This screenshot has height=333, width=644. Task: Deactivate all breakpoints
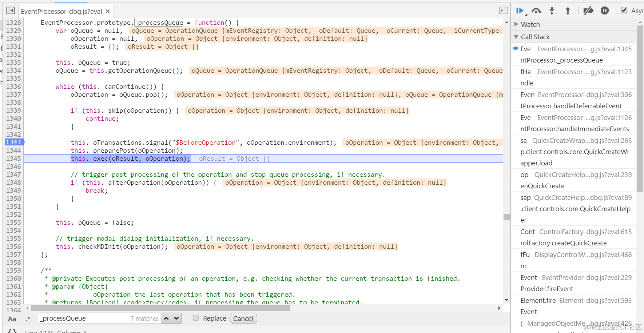pos(588,11)
